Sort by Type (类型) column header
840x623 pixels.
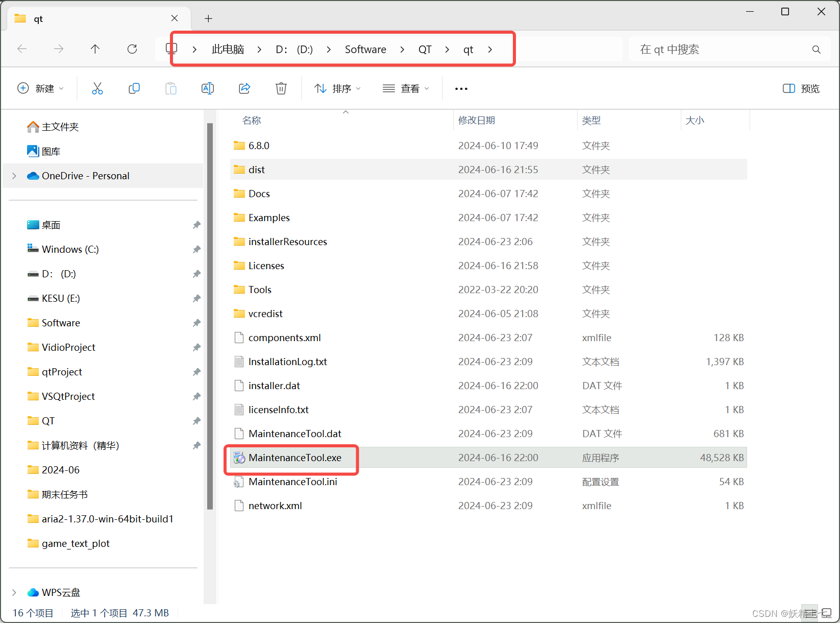(591, 121)
